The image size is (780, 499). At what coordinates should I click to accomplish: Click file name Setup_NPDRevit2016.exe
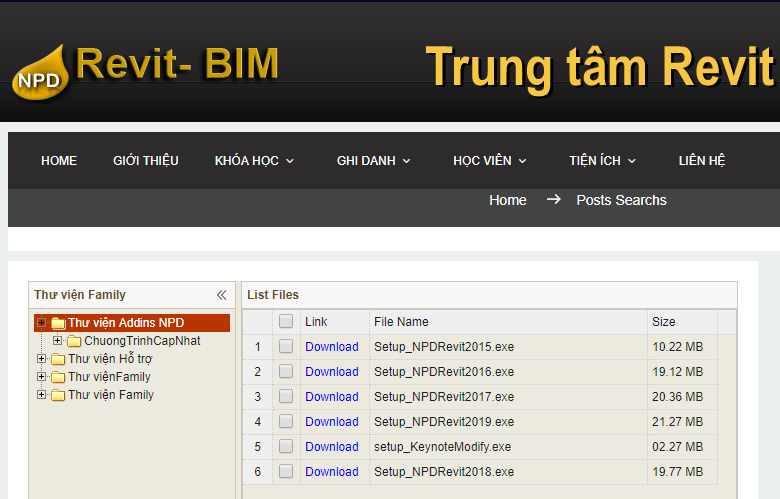(x=444, y=372)
